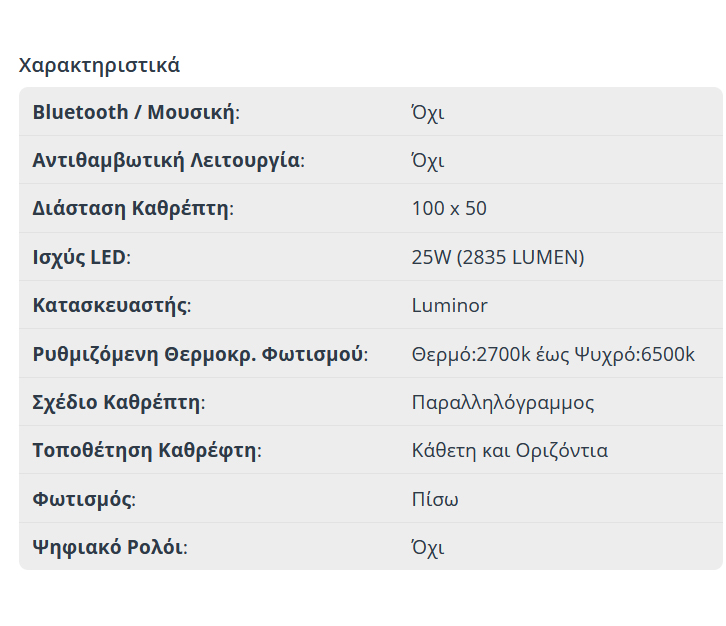Select the Διάσταση Καθρέπτη label
The width and height of the screenshot is (726, 626).
[132, 209]
